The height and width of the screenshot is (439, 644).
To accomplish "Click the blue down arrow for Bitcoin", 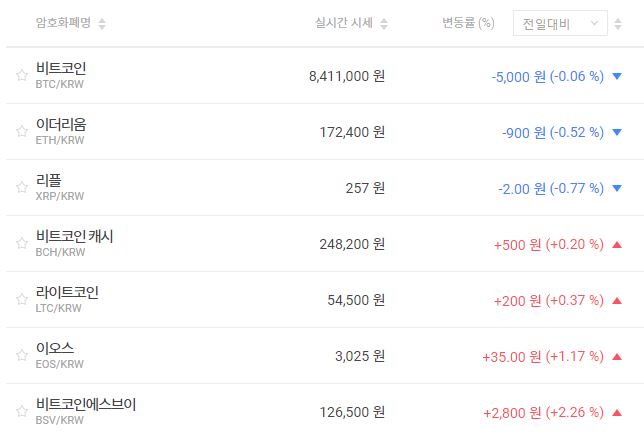I will click(x=617, y=75).
